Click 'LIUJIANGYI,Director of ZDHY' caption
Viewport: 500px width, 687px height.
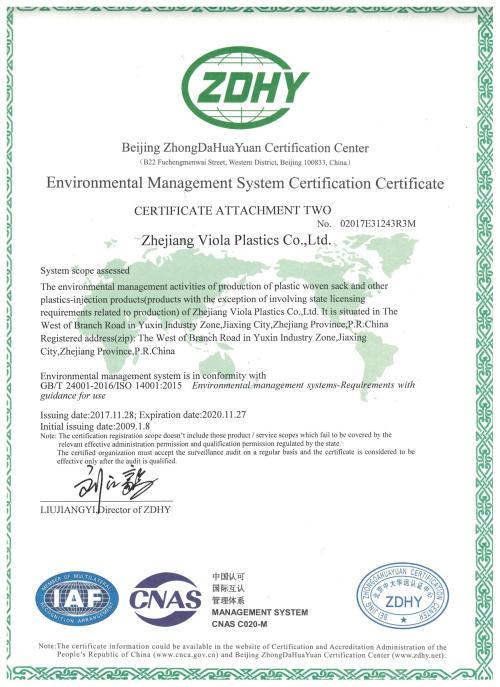point(105,510)
